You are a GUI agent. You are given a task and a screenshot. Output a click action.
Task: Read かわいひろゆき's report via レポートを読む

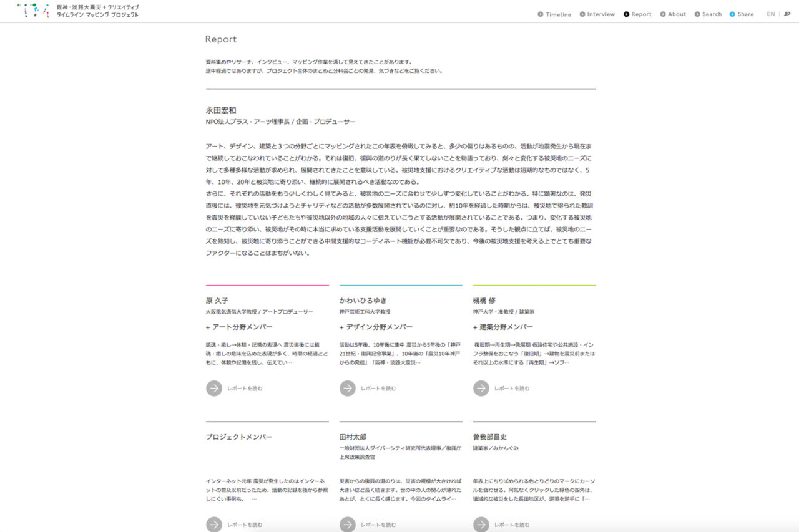tap(378, 389)
